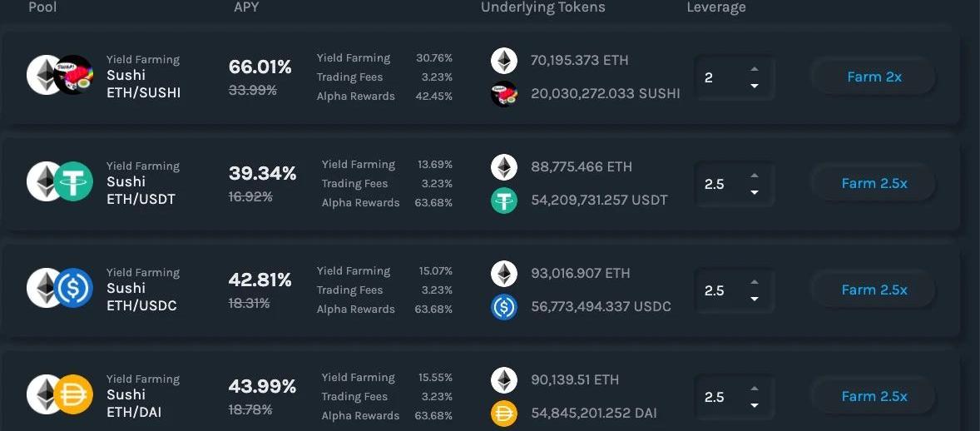Click ETH icon beside 70,195.373 ETH

coord(503,60)
